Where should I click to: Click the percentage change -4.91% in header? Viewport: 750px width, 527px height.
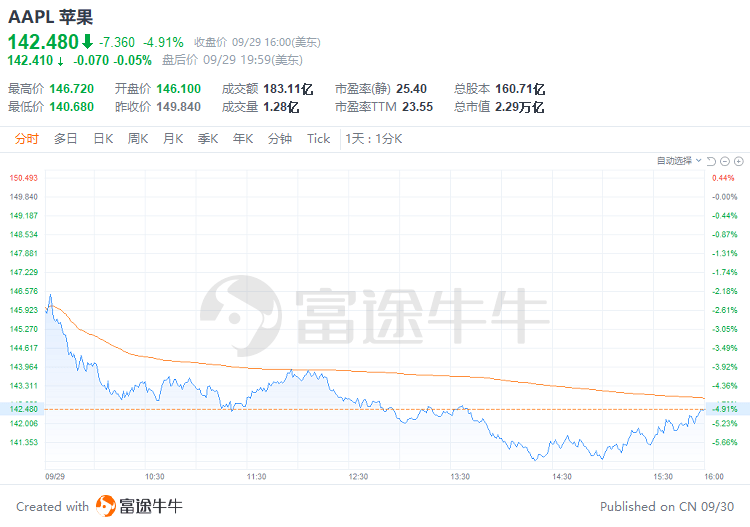click(x=163, y=43)
